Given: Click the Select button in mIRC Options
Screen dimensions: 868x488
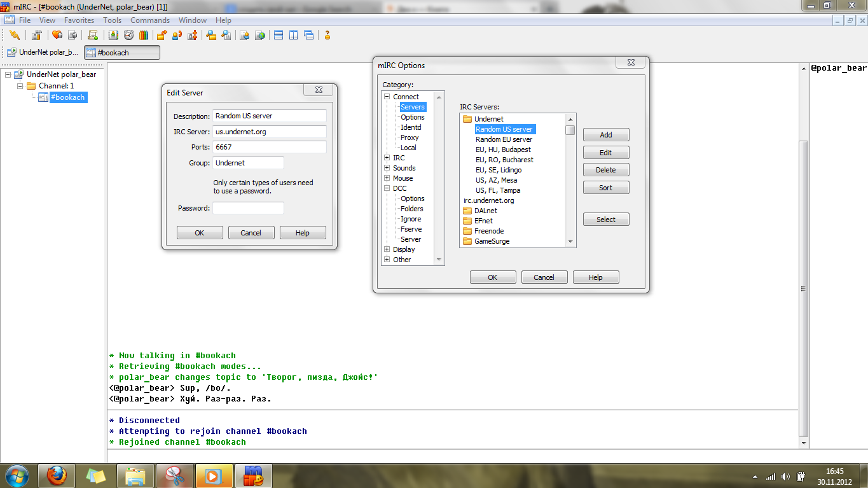Looking at the screenshot, I should point(605,220).
